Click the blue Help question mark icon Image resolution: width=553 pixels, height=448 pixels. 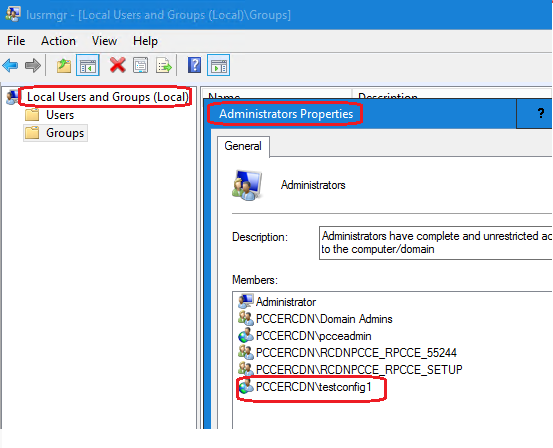194,65
